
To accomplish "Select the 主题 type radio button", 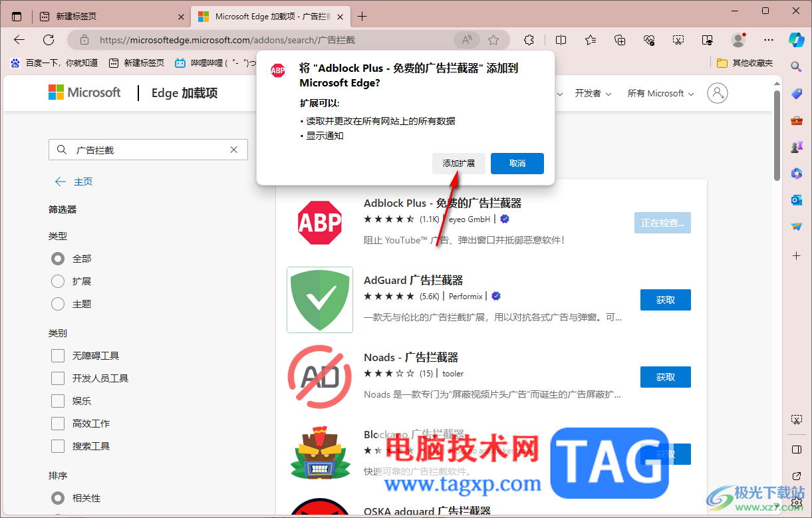I will [58, 304].
